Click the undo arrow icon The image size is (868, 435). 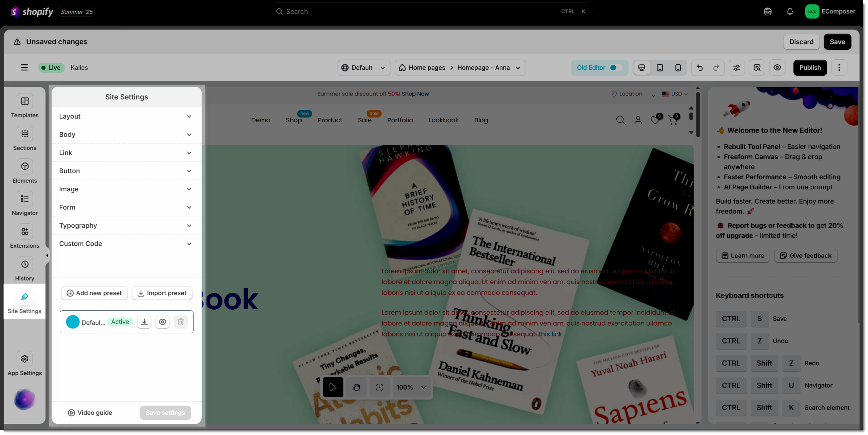click(x=699, y=68)
